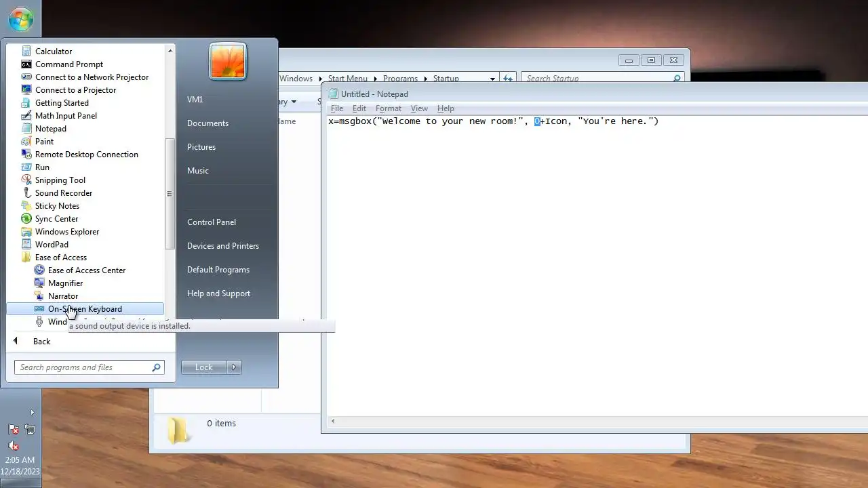This screenshot has width=868, height=488.
Task: Open Control Panel
Action: pyautogui.click(x=212, y=222)
